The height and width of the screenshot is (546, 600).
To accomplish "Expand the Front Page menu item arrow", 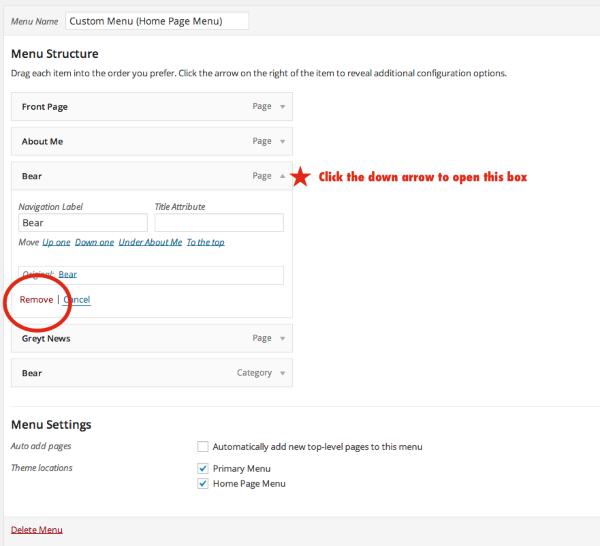I will (282, 107).
